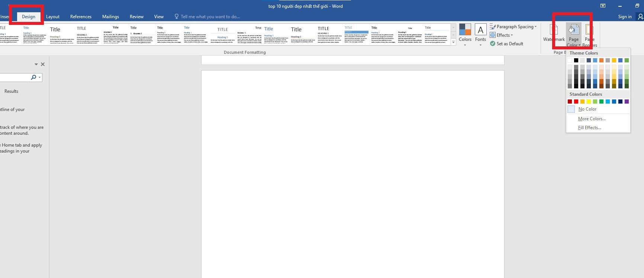
Task: Click the No Color preview square
Action: 571,109
